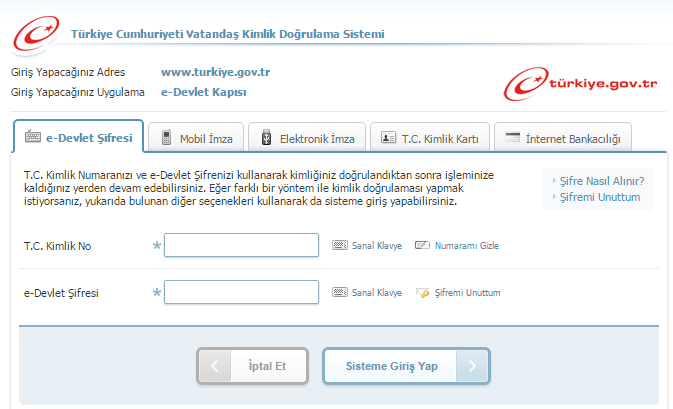Select the Elektronik İmza tab
Viewport: 673px width, 409px height.
tap(307, 137)
